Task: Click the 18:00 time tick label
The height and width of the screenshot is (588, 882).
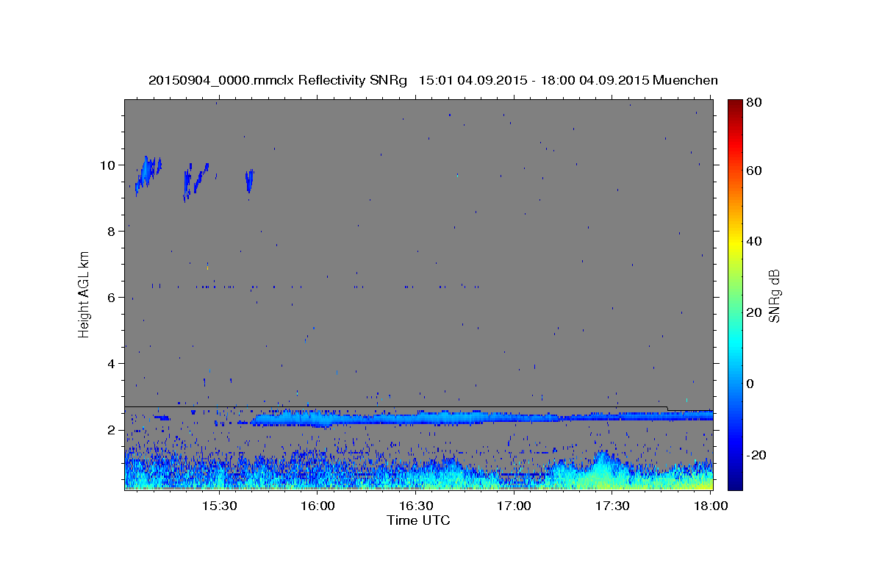Action: (x=711, y=506)
